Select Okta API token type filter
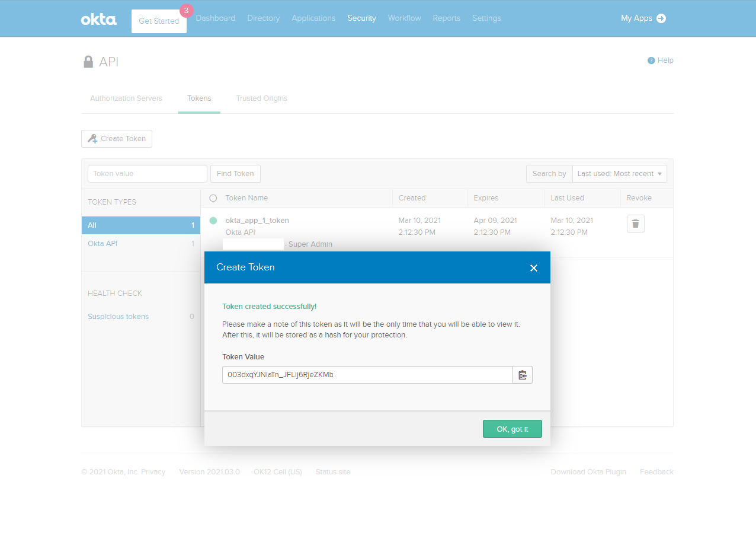 tap(102, 244)
